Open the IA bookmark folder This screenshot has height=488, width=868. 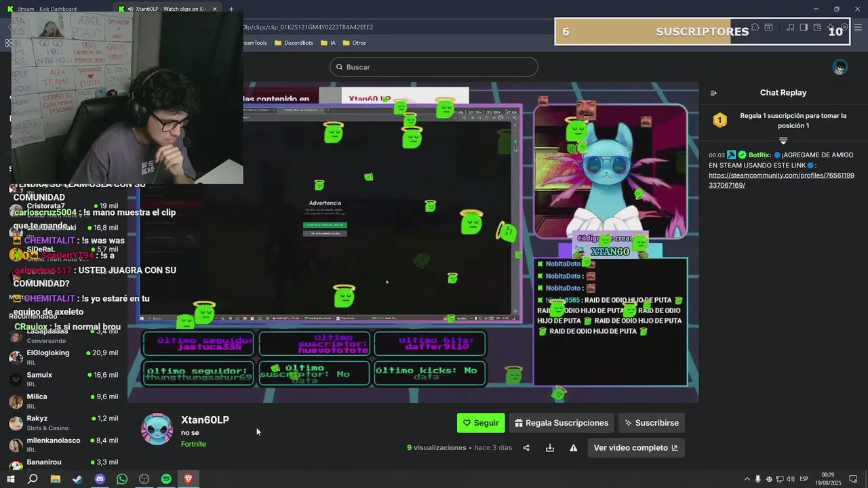coord(328,43)
